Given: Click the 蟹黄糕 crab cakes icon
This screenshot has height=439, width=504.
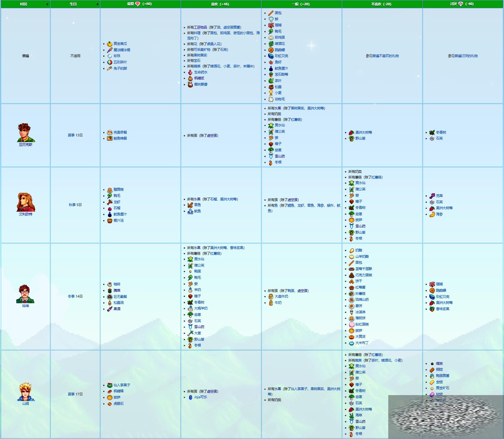Looking at the screenshot, I should pyautogui.click(x=109, y=190).
